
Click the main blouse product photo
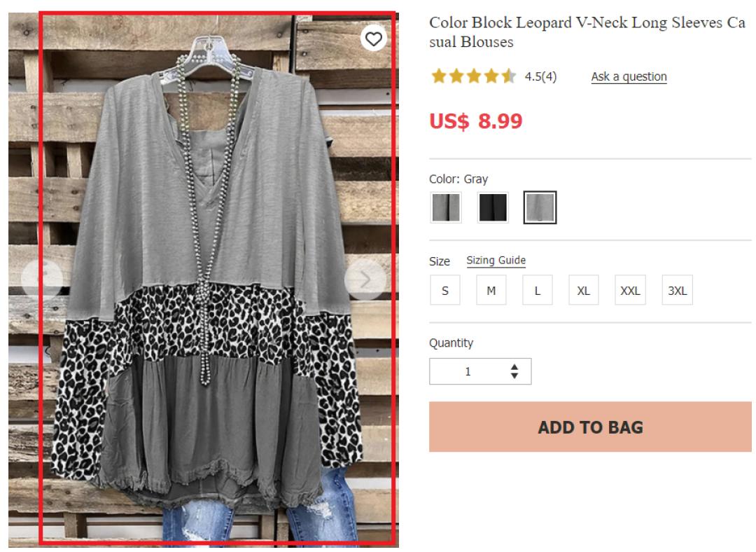point(217,315)
